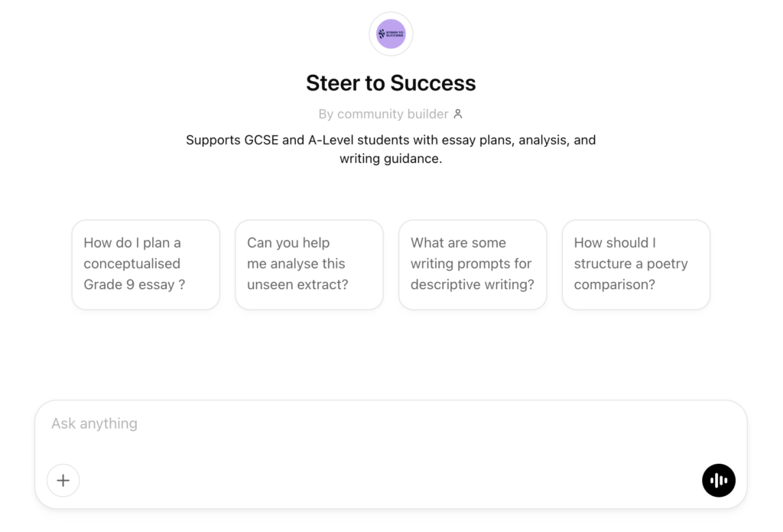Click the Steer to Success purple logo avatar

(x=391, y=34)
